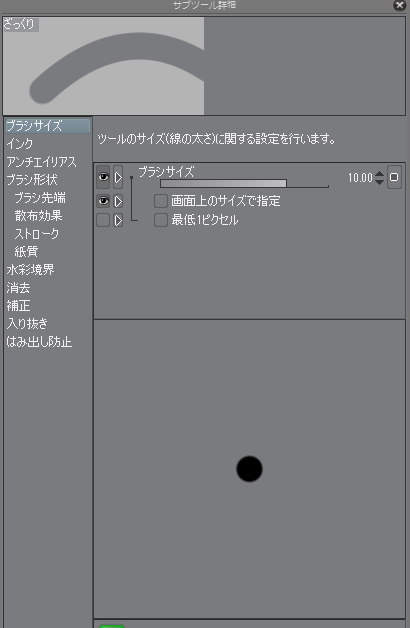Check the 最低1ピクセル checkbox
This screenshot has height=628, width=410.
(161, 220)
